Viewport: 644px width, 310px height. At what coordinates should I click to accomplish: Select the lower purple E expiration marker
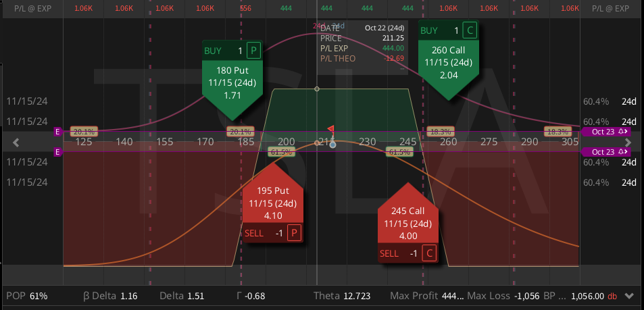(x=57, y=153)
